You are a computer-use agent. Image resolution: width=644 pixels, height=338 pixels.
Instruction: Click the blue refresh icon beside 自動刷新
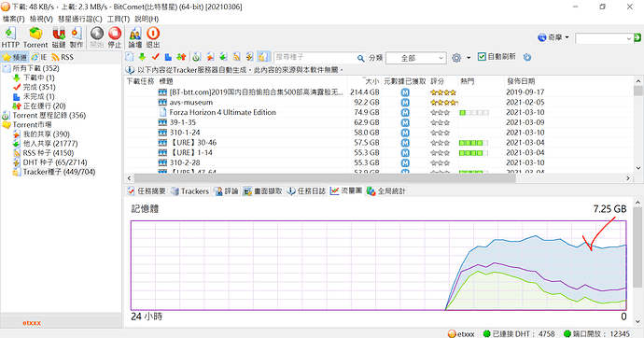[x=527, y=57]
